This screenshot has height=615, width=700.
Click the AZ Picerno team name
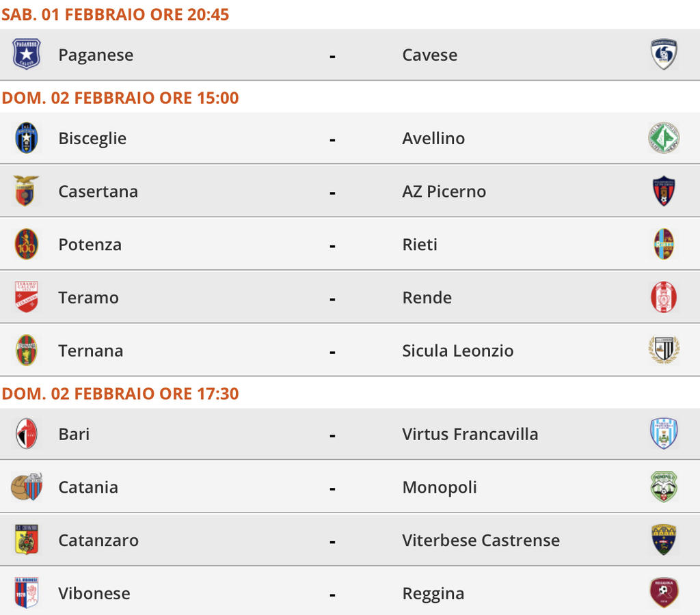(x=444, y=191)
